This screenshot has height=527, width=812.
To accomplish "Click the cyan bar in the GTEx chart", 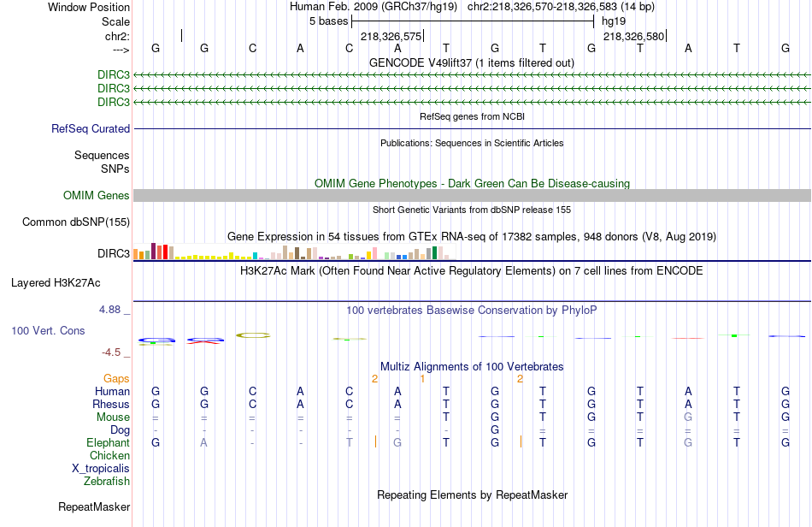I will point(256,256).
